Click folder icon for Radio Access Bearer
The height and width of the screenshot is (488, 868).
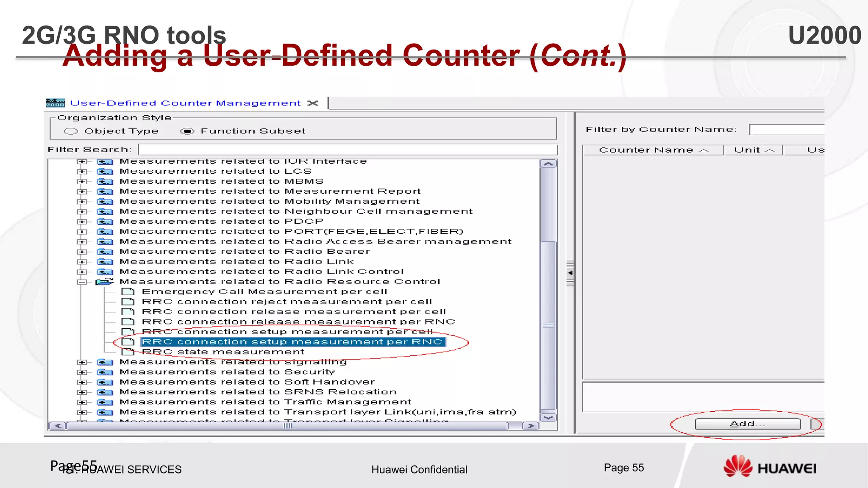105,242
